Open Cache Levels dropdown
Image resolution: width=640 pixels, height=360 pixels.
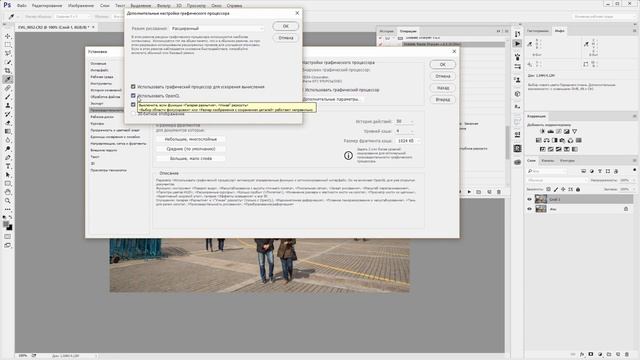click(x=404, y=131)
